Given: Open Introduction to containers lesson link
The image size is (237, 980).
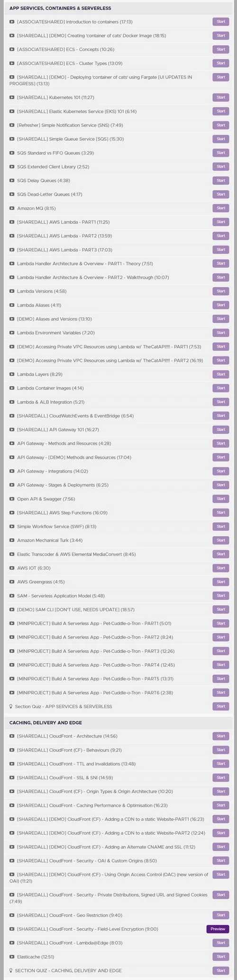Looking at the screenshot, I should pyautogui.click(x=74, y=22).
